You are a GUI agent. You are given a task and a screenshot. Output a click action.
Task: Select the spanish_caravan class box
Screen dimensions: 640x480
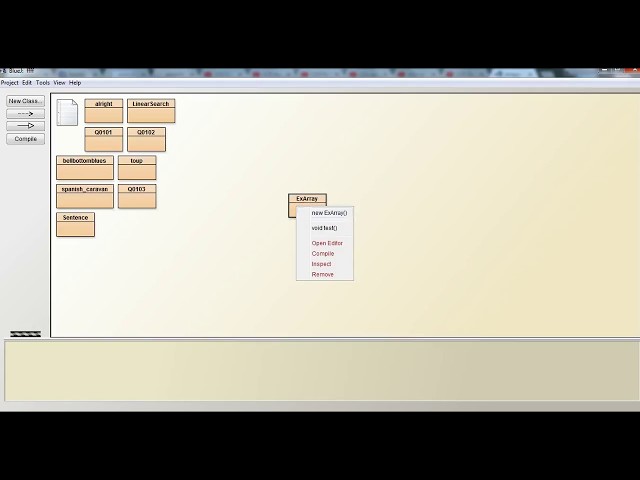(85, 196)
